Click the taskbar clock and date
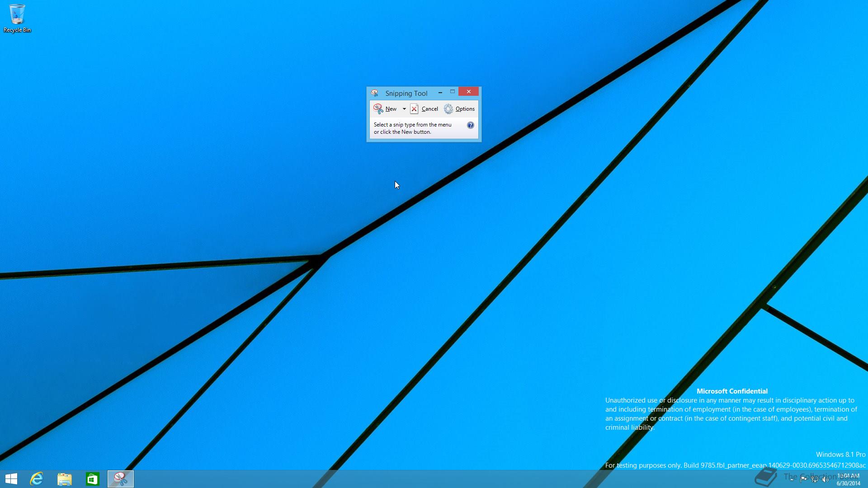 pyautogui.click(x=848, y=479)
